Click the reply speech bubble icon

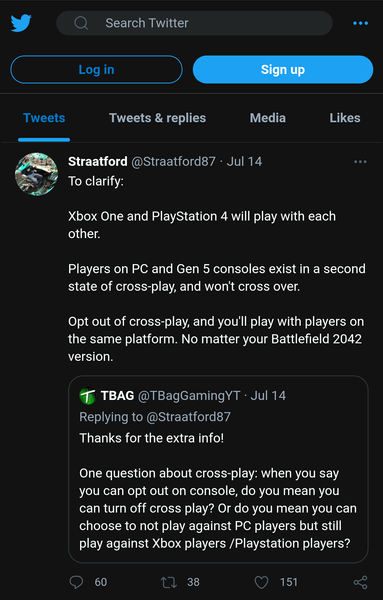tap(76, 582)
